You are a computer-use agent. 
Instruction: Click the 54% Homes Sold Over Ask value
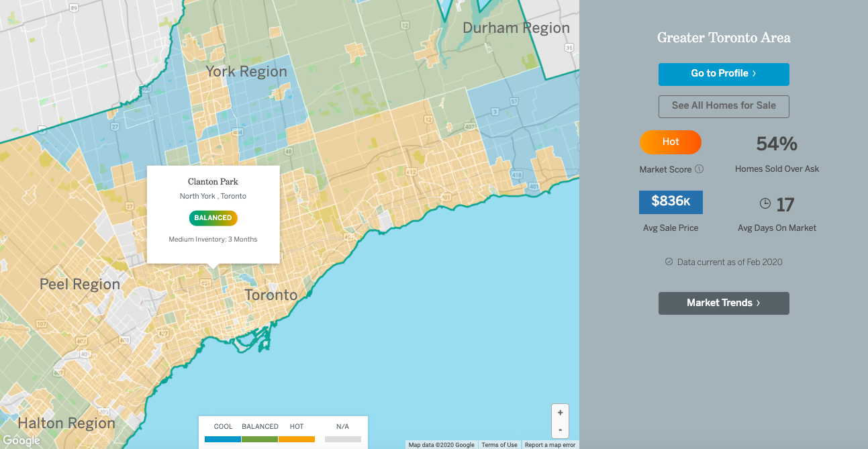coord(777,144)
